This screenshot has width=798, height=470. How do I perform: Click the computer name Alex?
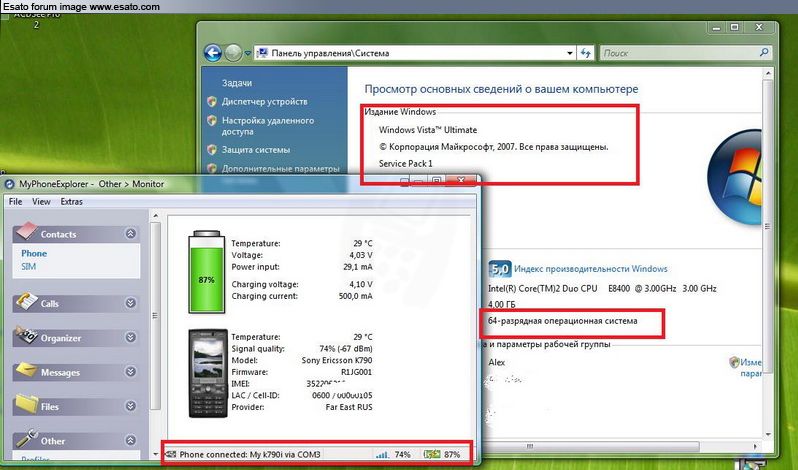coord(497,362)
